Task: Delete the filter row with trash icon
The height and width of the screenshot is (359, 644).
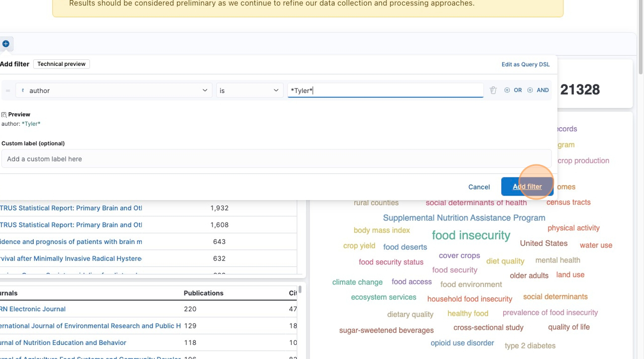Action: tap(493, 91)
